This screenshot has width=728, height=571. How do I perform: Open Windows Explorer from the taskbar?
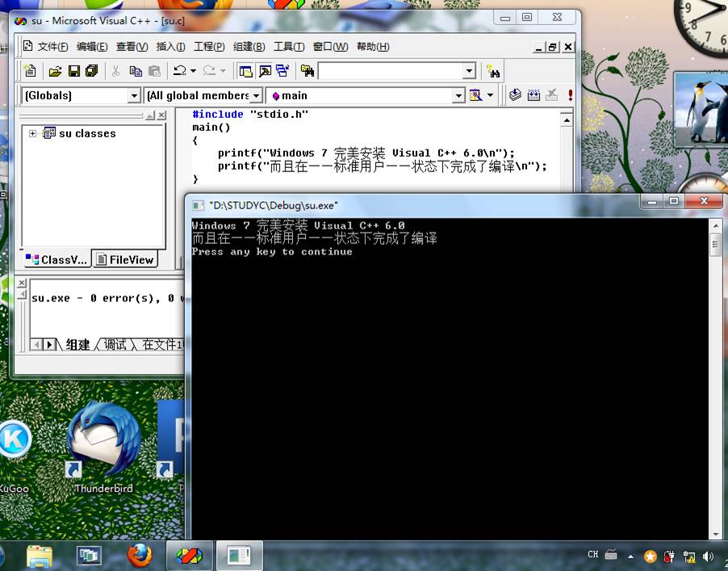(40, 556)
